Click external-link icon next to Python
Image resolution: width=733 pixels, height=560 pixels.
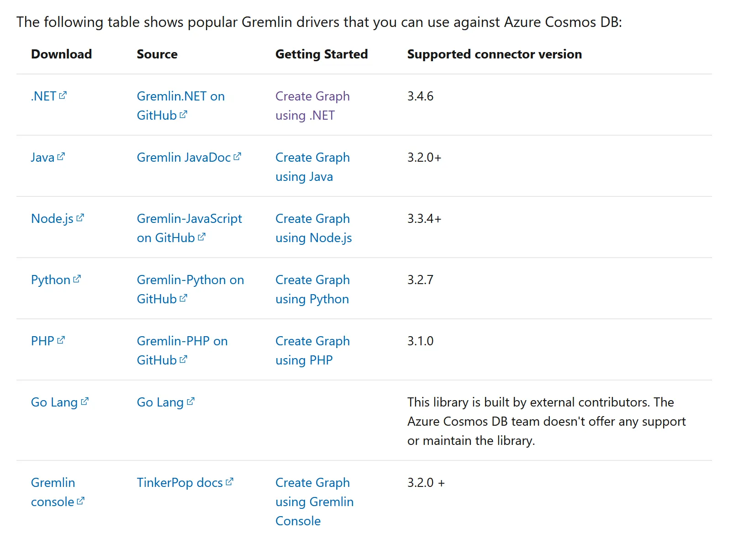[x=77, y=279]
